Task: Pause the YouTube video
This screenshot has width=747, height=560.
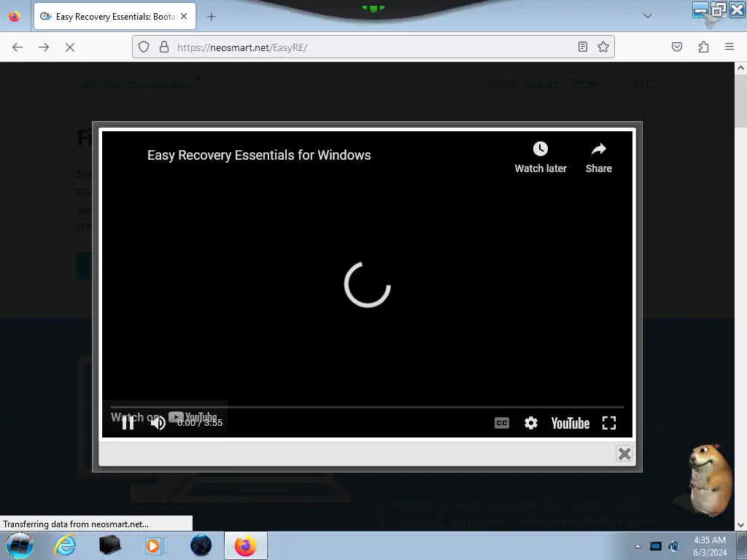Action: pos(128,422)
